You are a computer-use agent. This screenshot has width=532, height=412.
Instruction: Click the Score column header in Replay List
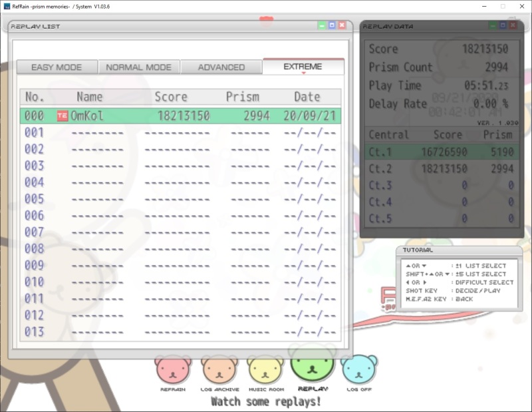click(x=171, y=97)
